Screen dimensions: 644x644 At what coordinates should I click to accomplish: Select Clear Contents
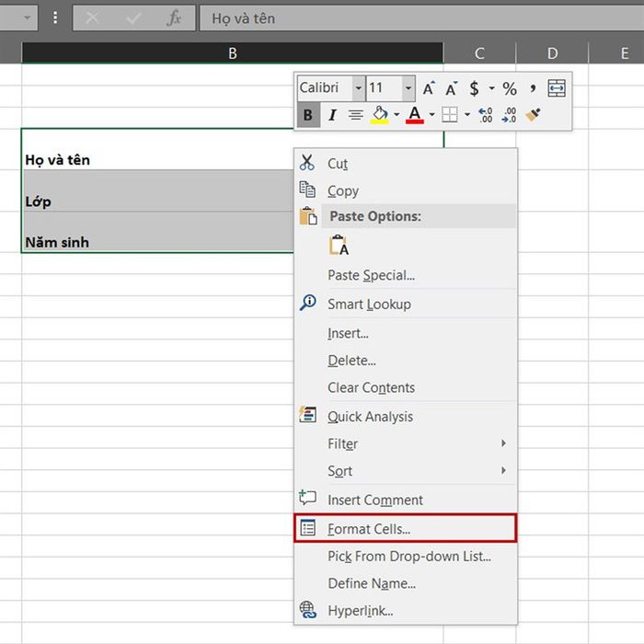click(406, 387)
